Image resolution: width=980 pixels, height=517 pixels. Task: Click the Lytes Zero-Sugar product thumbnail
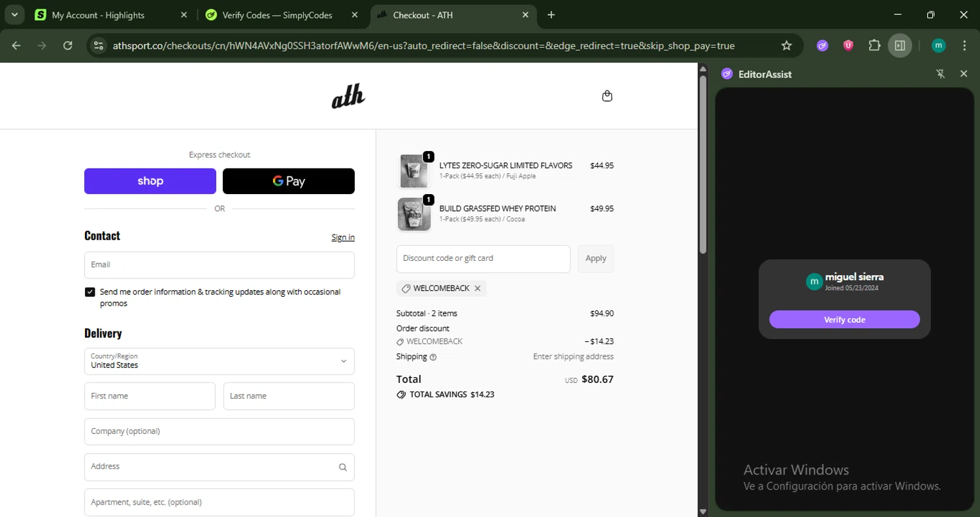[414, 171]
